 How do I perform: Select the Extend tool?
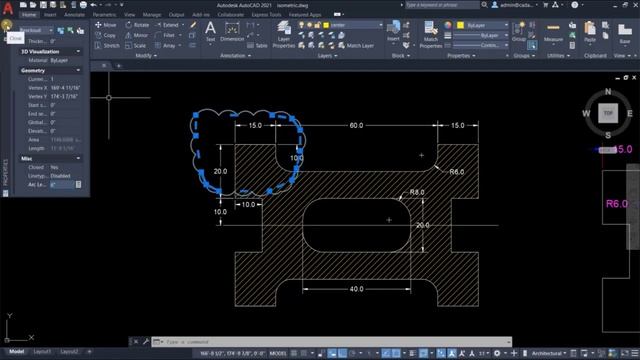pos(167,25)
